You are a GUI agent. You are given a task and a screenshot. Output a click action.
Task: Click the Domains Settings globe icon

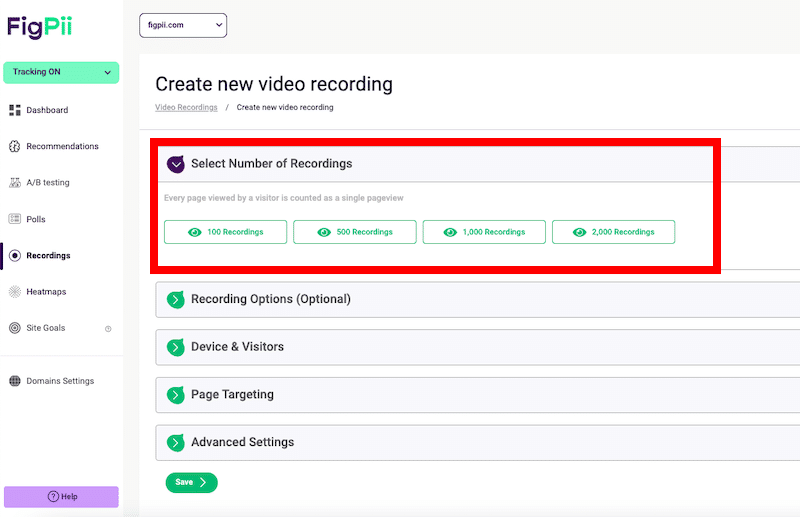click(15, 381)
